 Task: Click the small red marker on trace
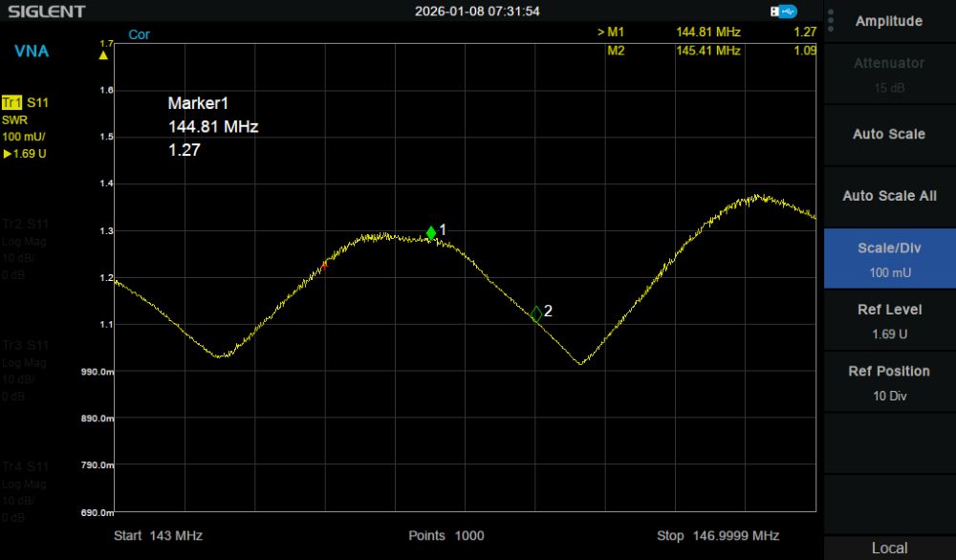tap(324, 266)
